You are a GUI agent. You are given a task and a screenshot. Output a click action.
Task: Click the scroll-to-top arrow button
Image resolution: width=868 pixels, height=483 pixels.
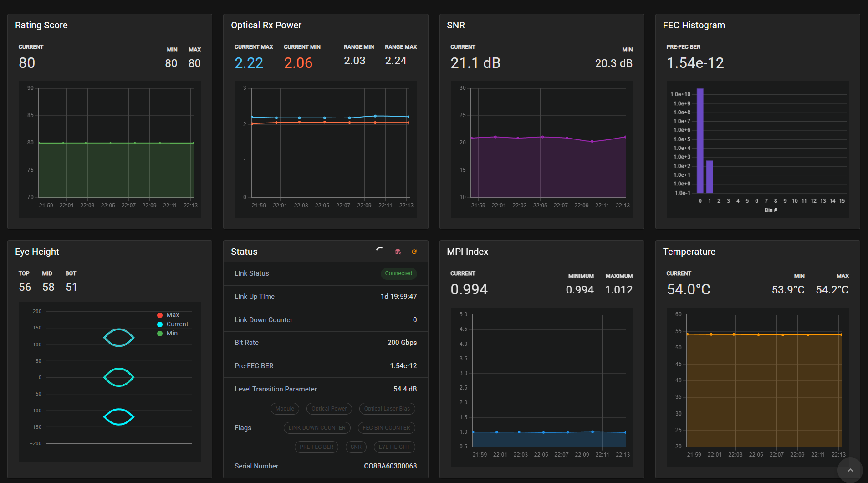point(850,470)
